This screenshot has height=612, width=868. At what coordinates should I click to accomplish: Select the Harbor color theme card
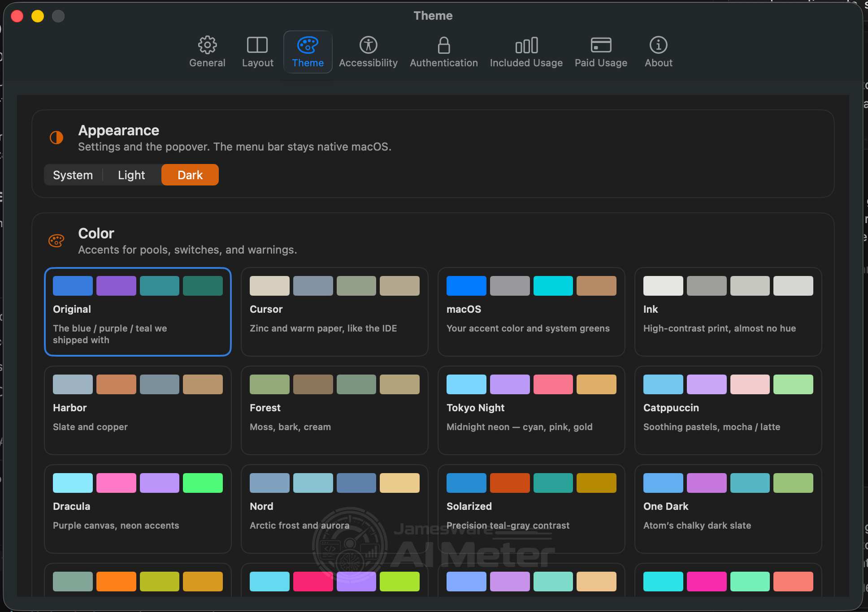[138, 410]
